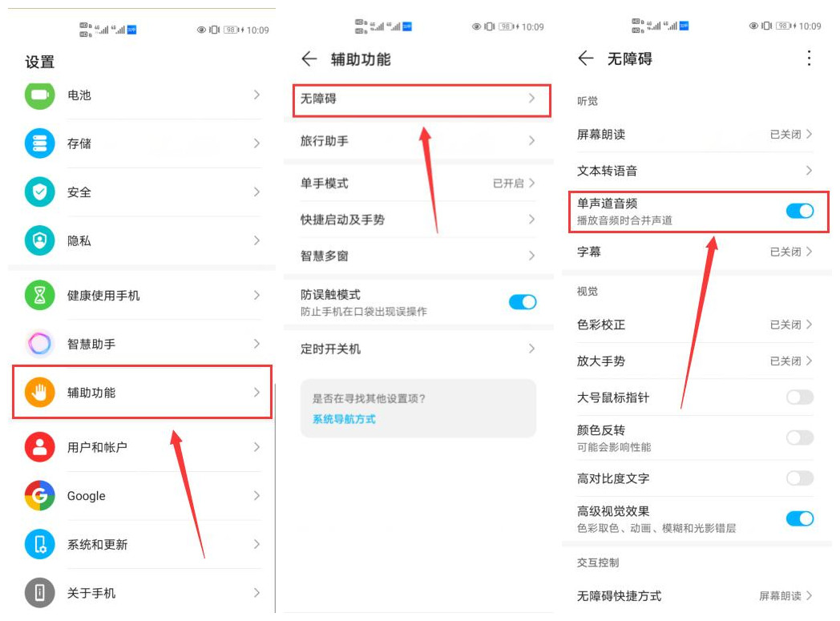Enable the 大号鼠标指针 large pointer switch

click(799, 397)
